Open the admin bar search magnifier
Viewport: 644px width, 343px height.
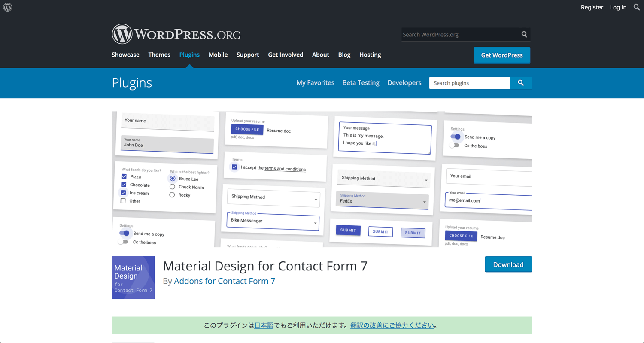(637, 7)
